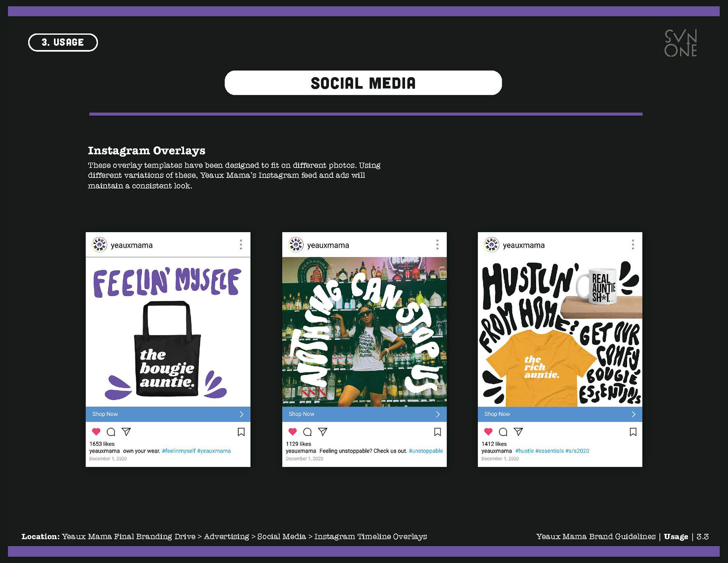Viewport: 728px width, 563px height.
Task: Open the #feelinmyself hashtag link
Action: [x=179, y=451]
